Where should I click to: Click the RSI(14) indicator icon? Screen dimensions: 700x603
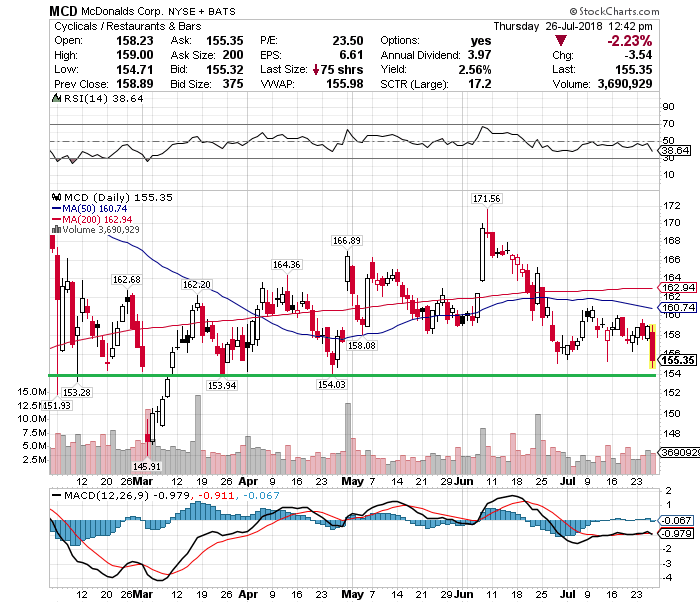[56, 98]
